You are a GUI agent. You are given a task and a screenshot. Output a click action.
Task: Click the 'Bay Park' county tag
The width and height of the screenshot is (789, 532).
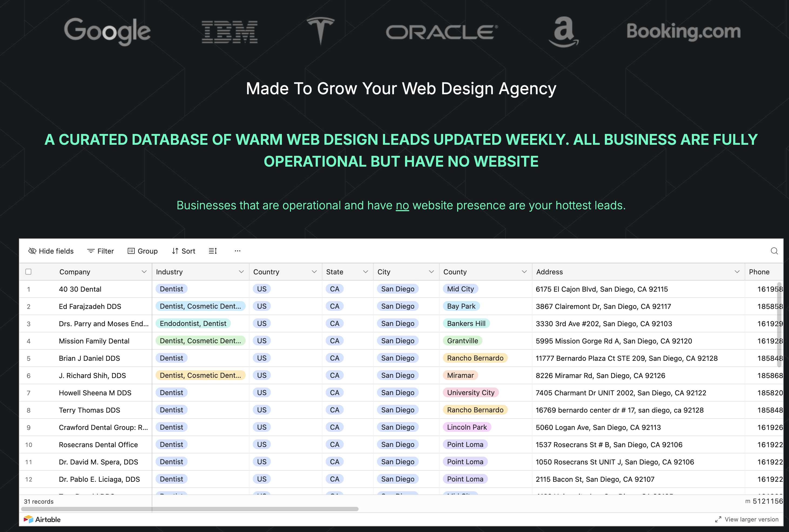click(x=461, y=306)
